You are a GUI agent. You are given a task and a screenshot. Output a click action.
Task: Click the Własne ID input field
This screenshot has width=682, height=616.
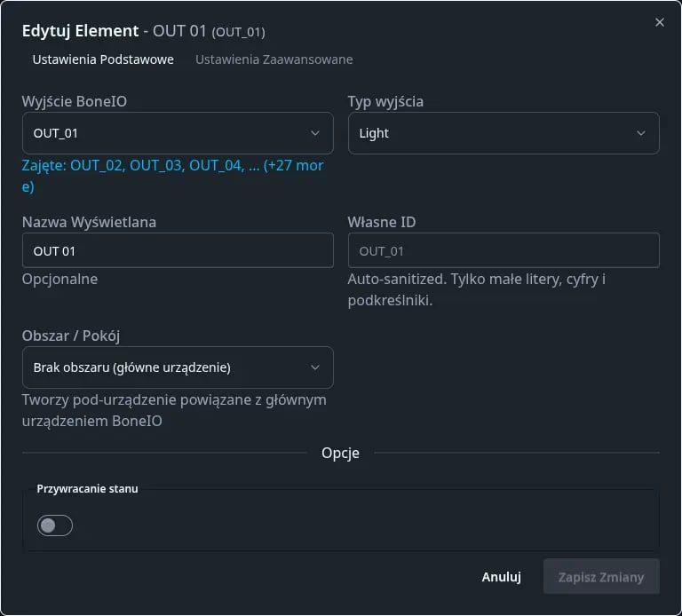[x=503, y=251]
